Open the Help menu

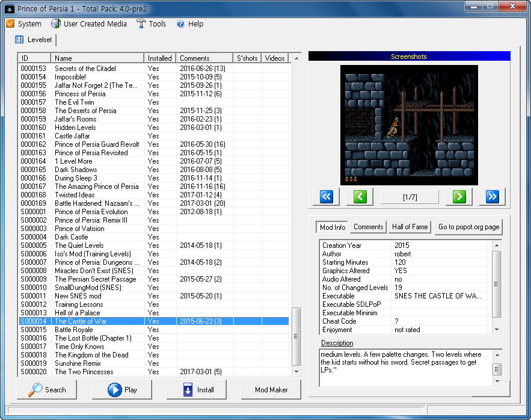point(189,23)
